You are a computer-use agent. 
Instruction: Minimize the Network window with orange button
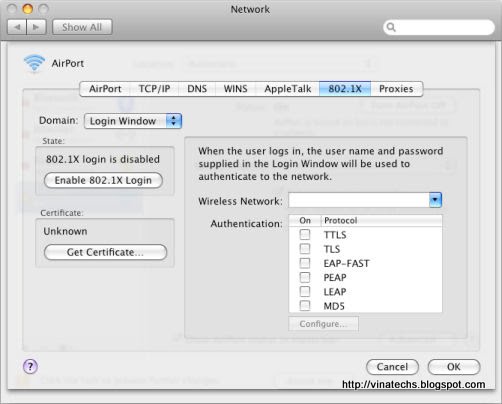27,9
